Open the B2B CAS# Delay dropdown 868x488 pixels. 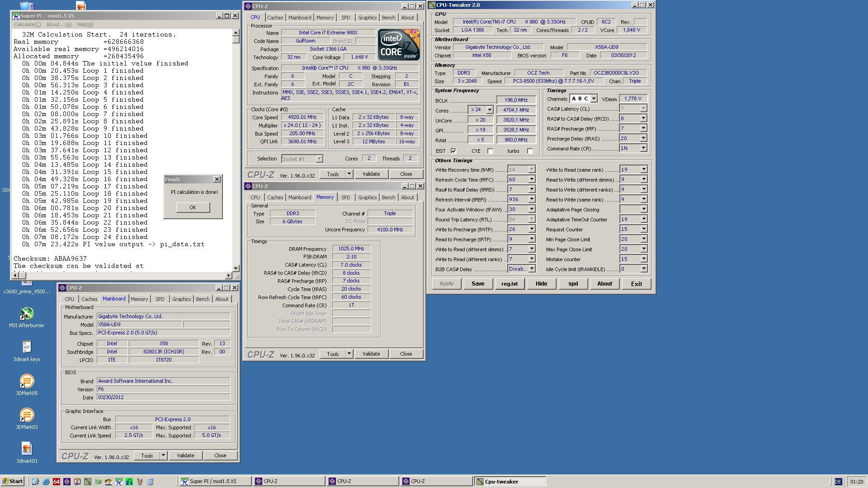pyautogui.click(x=532, y=269)
